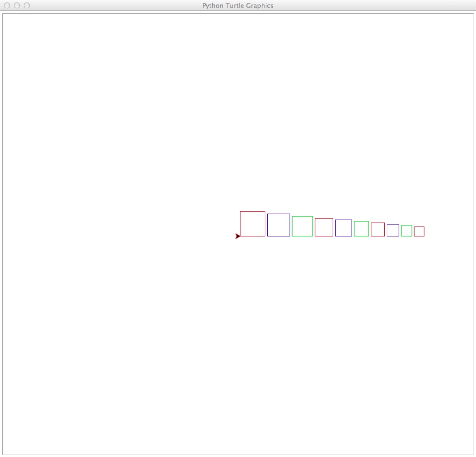Click inside the middle-sized green square
This screenshot has height=457, width=476.
point(361,228)
